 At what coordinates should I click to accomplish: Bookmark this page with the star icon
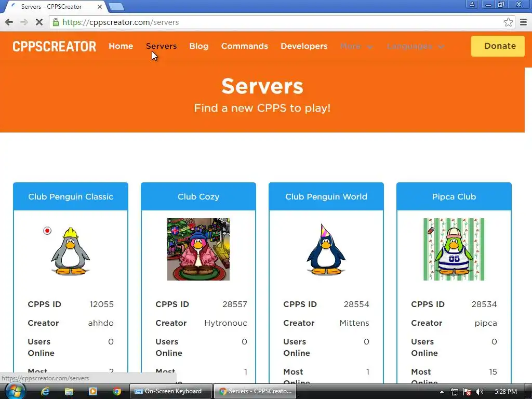click(508, 22)
